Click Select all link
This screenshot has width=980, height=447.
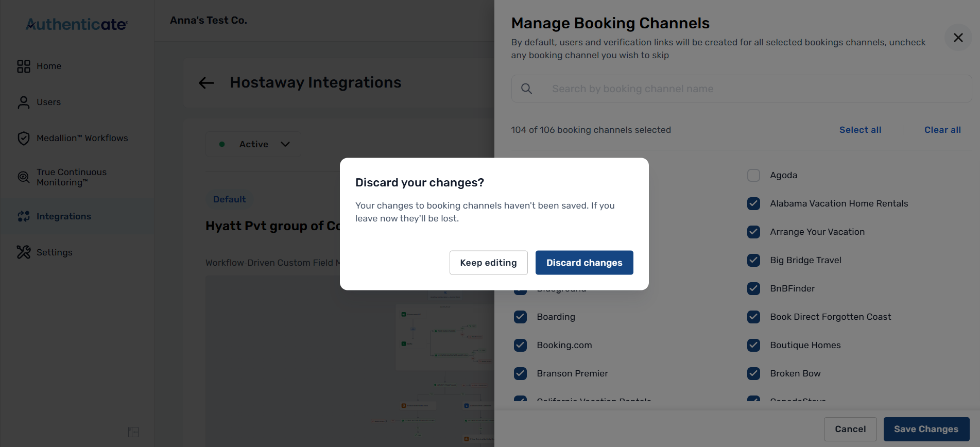click(860, 130)
